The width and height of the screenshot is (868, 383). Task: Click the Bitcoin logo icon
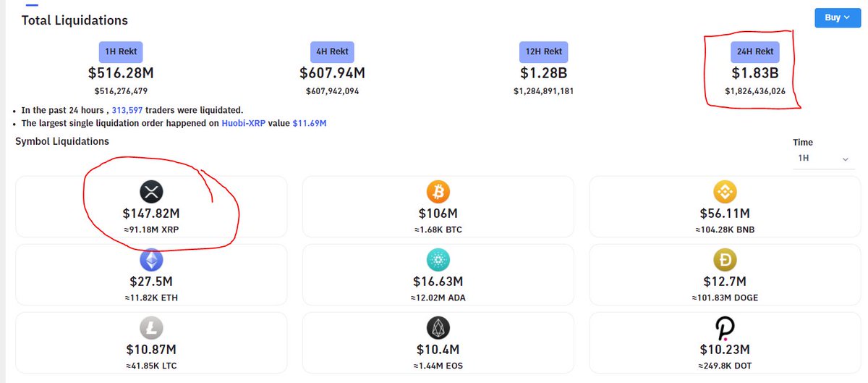pyautogui.click(x=438, y=192)
